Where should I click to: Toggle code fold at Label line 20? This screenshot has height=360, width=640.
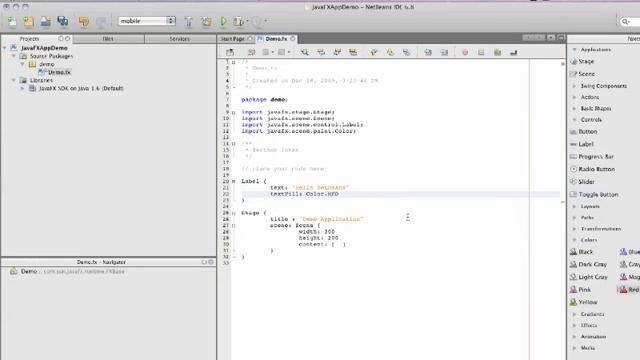[x=234, y=181]
